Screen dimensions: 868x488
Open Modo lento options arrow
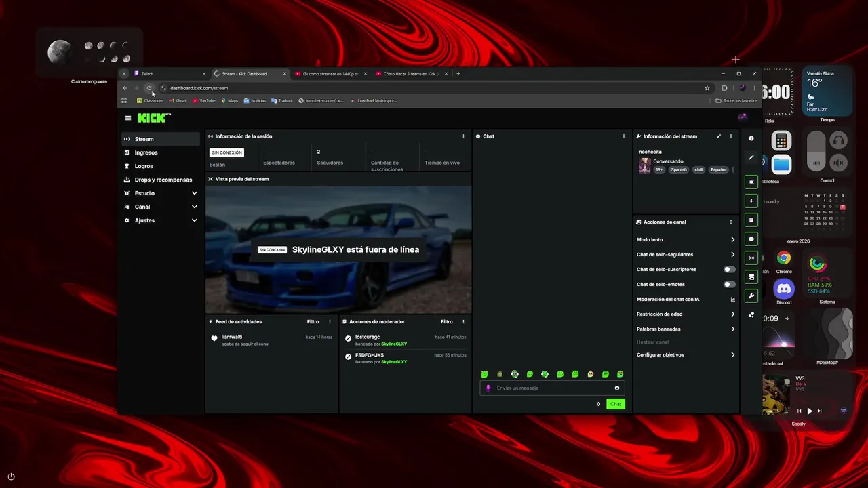[732, 239]
